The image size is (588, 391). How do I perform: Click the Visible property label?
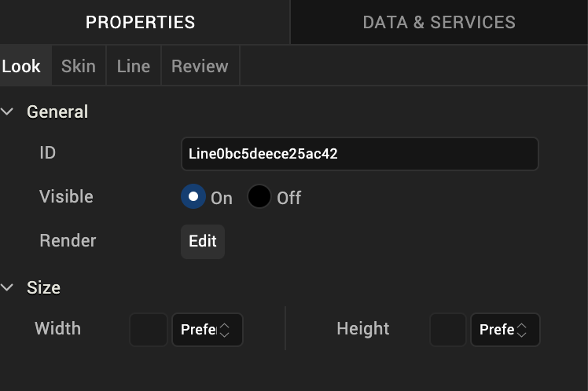66,196
